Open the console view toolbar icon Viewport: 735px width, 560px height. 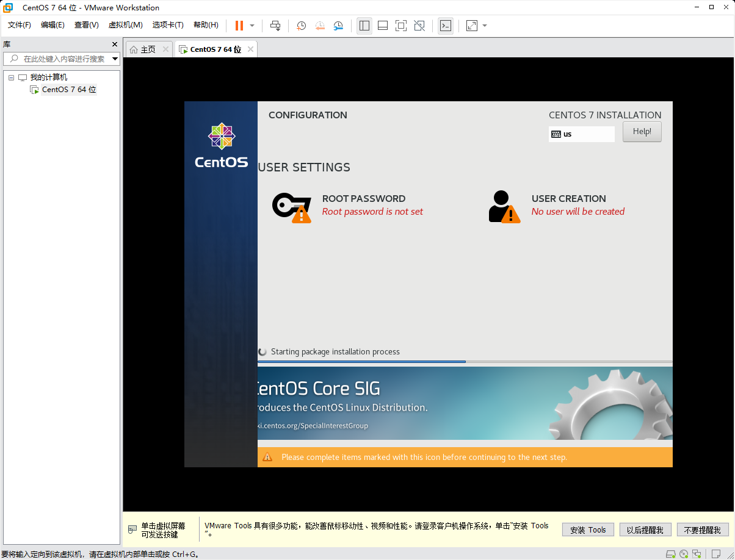pyautogui.click(x=446, y=26)
